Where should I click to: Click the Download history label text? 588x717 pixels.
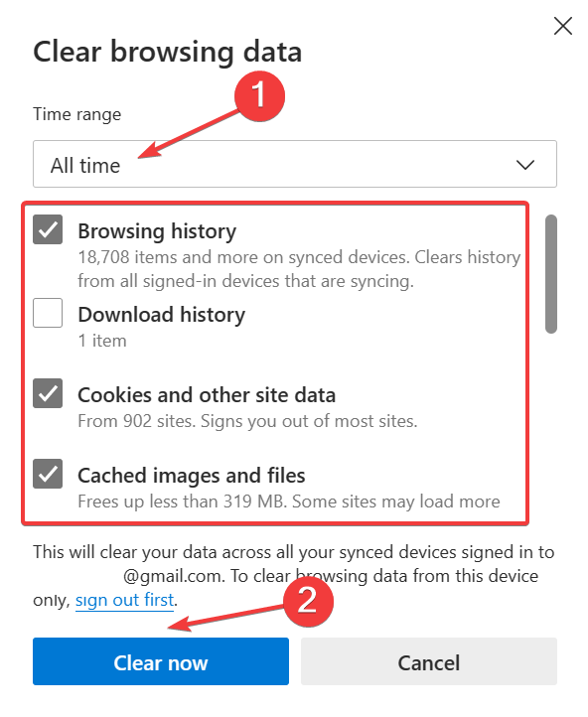click(x=162, y=315)
